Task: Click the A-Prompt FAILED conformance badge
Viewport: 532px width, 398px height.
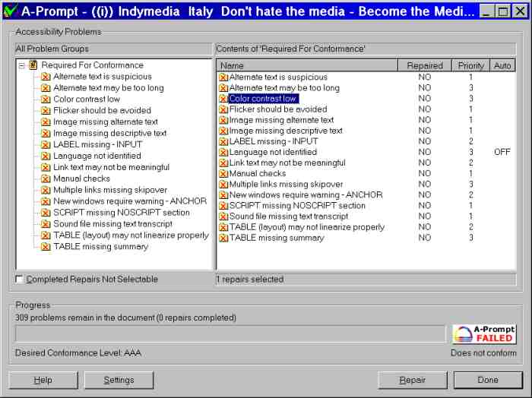Action: [484, 334]
